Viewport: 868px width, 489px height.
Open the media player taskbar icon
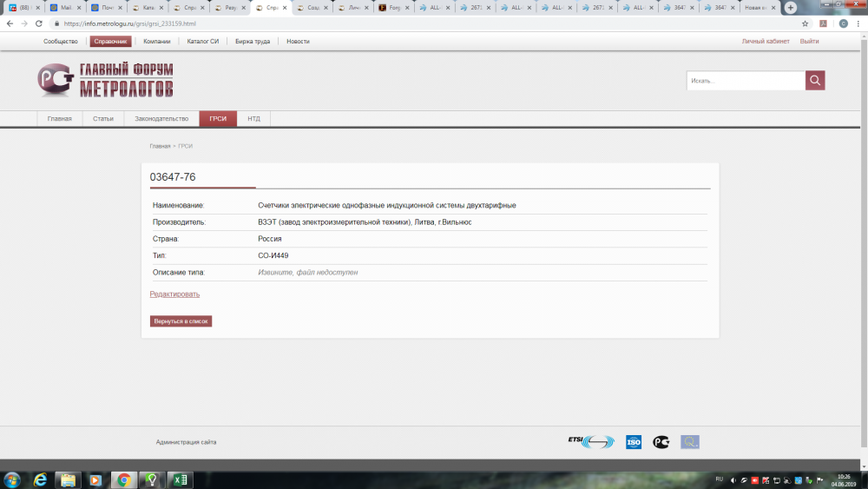95,480
